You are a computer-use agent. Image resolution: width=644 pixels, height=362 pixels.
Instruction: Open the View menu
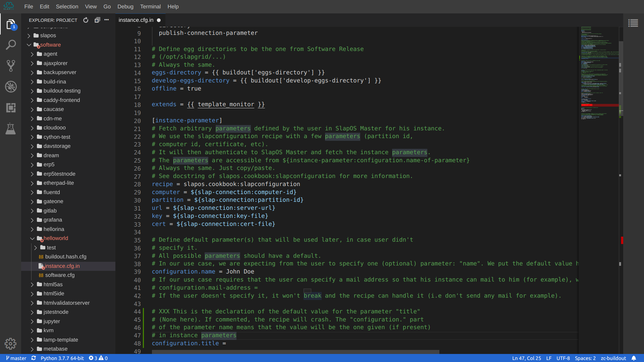91,6
